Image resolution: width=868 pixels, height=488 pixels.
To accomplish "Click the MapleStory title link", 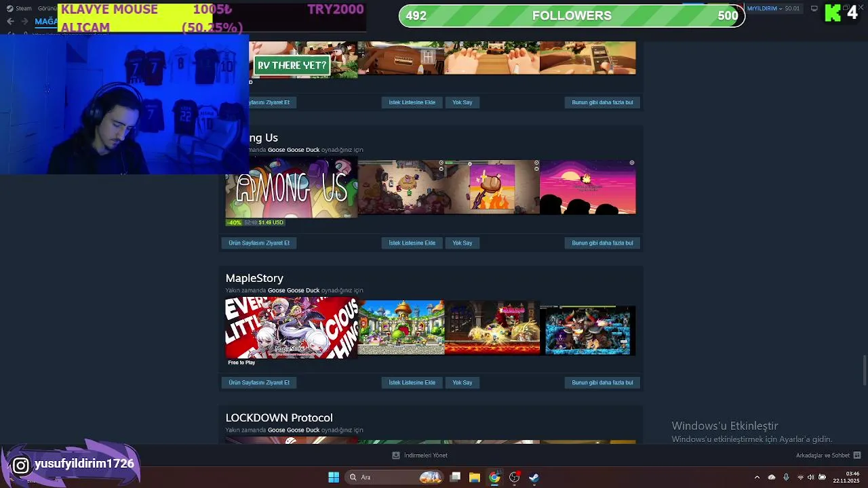I will tap(254, 278).
